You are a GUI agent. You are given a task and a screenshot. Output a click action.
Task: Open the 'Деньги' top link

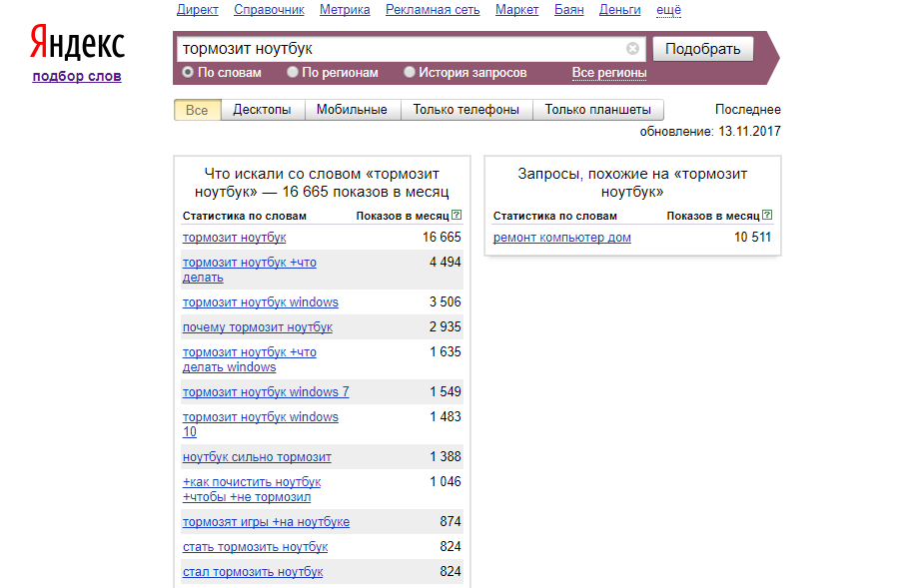coord(619,10)
